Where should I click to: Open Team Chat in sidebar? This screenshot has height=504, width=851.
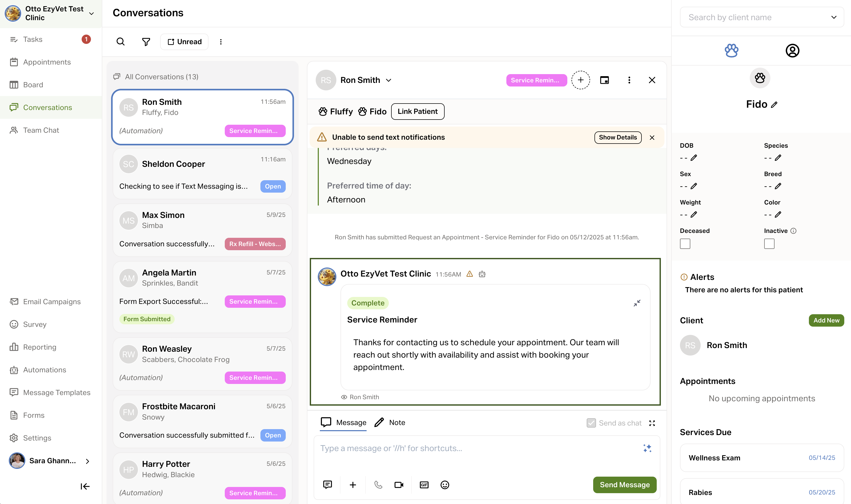pos(51,130)
